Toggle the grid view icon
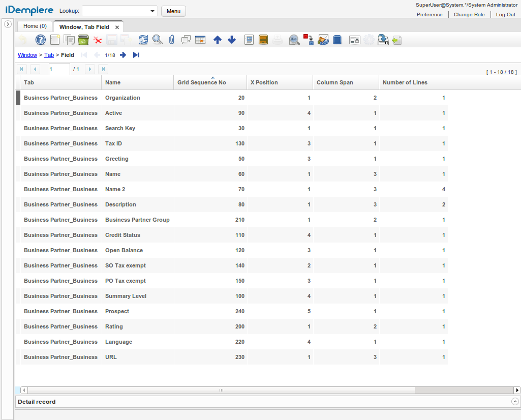Image resolution: width=521 pixels, height=420 pixels. 200,40
